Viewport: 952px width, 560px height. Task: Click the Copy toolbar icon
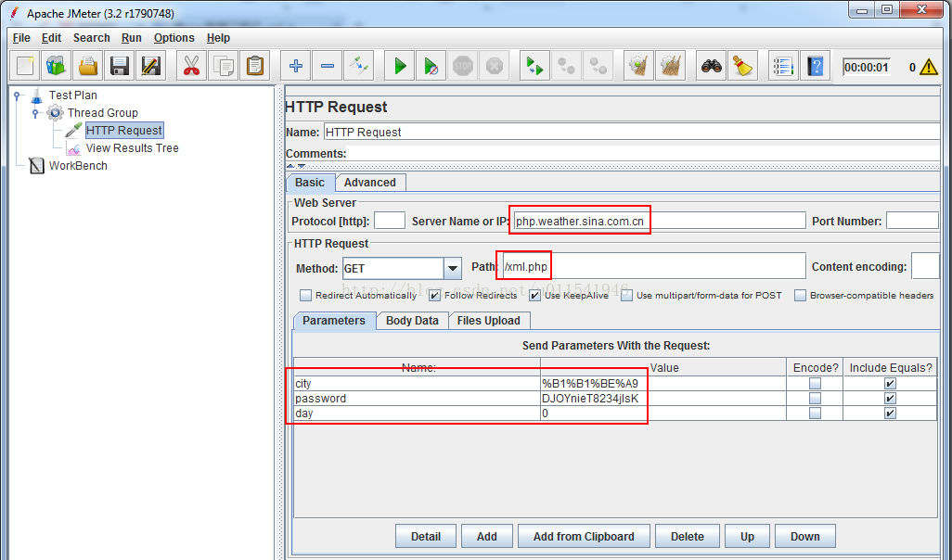click(x=223, y=66)
